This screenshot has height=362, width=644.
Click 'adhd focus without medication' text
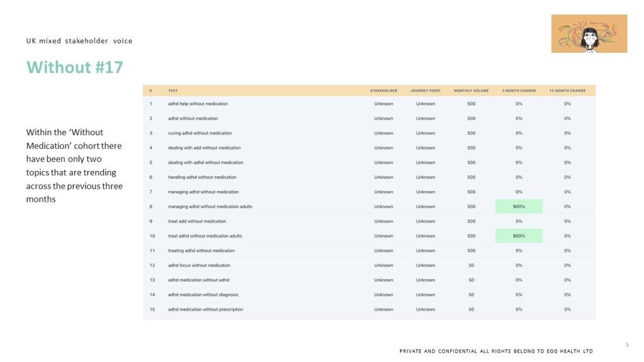tap(199, 266)
